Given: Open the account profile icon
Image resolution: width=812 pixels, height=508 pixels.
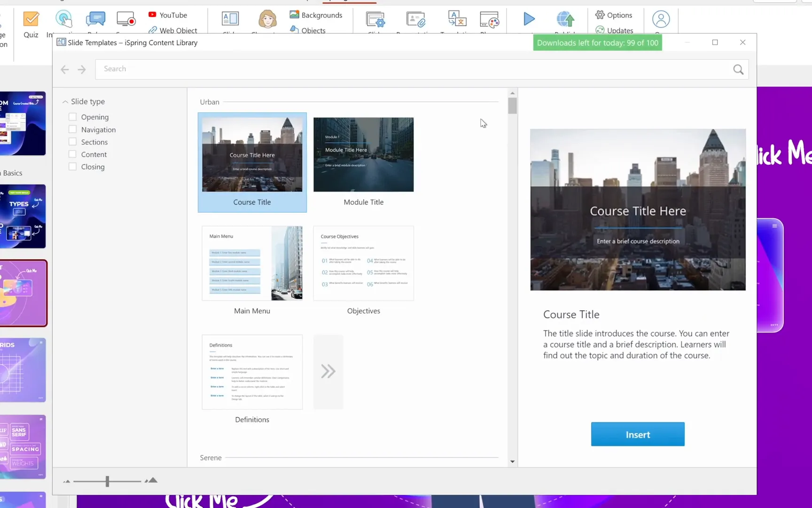Looking at the screenshot, I should coord(661,19).
